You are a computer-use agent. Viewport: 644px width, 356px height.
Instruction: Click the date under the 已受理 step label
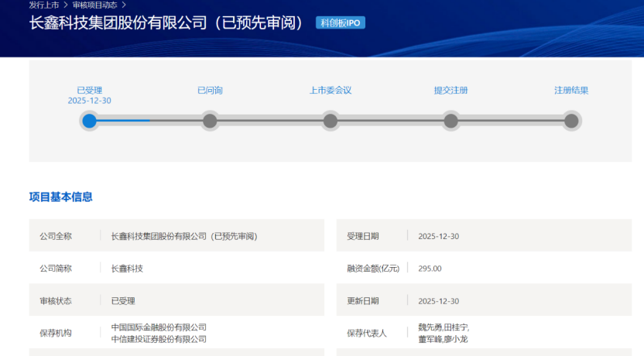click(89, 101)
